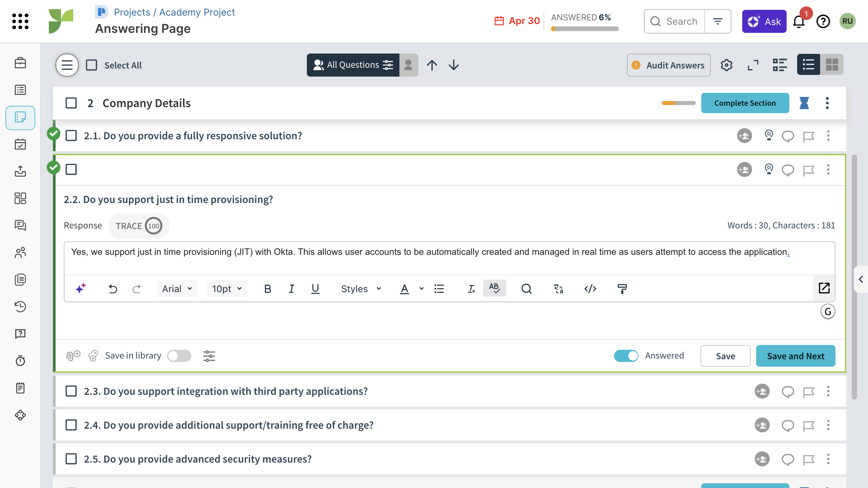Open source code view in editor

(x=590, y=288)
